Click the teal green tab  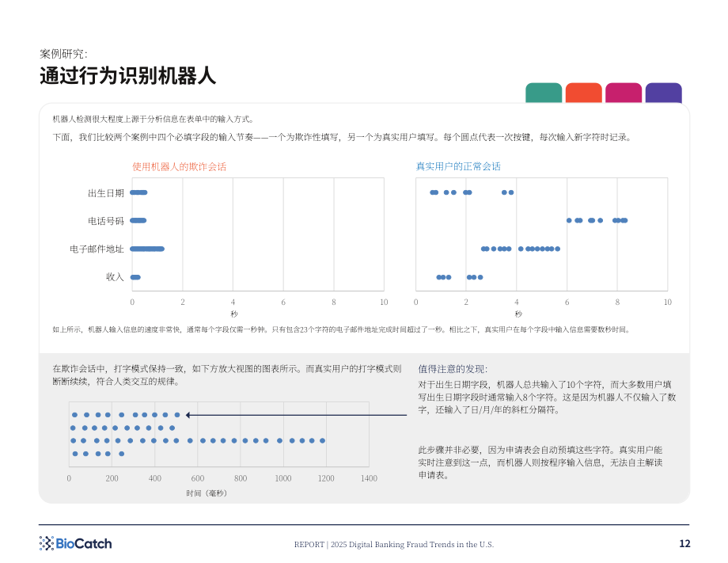pos(543,93)
